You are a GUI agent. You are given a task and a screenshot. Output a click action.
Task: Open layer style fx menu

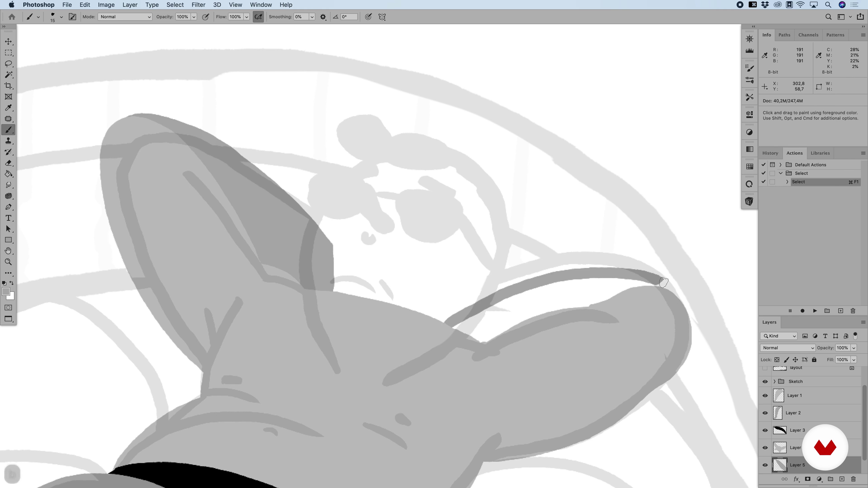coord(796,479)
